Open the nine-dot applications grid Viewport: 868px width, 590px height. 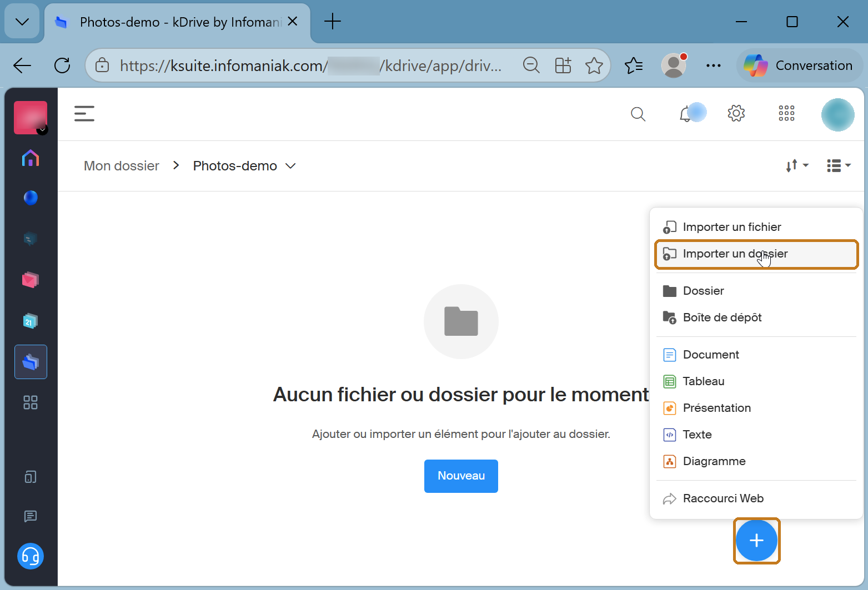786,114
